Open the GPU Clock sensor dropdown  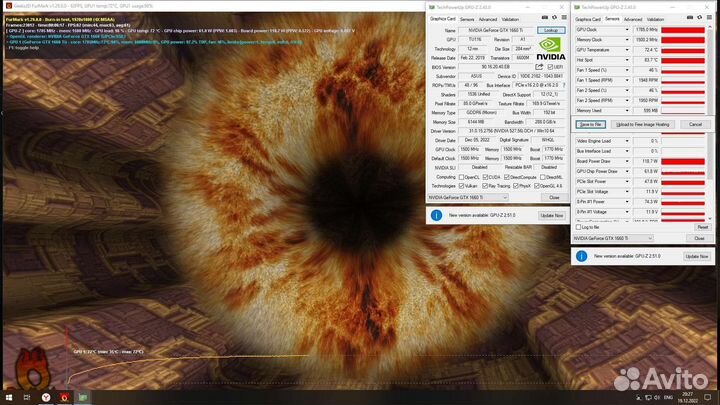coord(627,29)
